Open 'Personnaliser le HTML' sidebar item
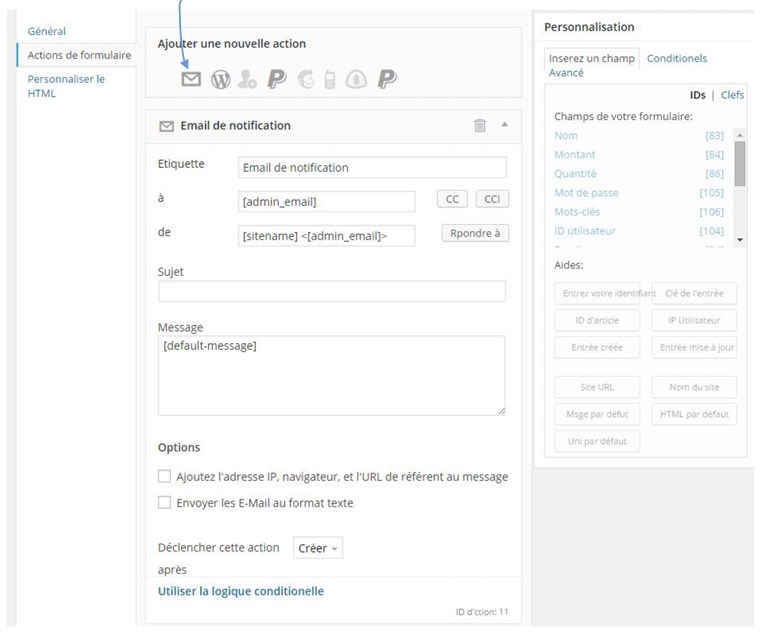 pos(66,85)
